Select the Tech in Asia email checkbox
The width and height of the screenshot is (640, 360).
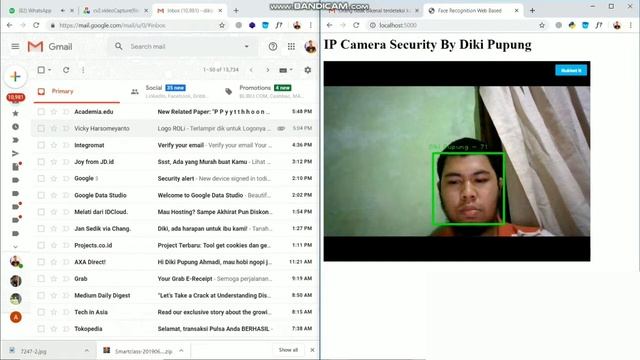[x=41, y=312]
